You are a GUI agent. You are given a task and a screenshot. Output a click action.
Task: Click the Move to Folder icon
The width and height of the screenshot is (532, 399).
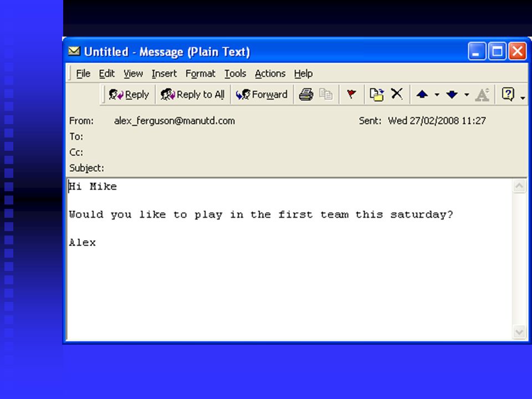click(x=376, y=94)
